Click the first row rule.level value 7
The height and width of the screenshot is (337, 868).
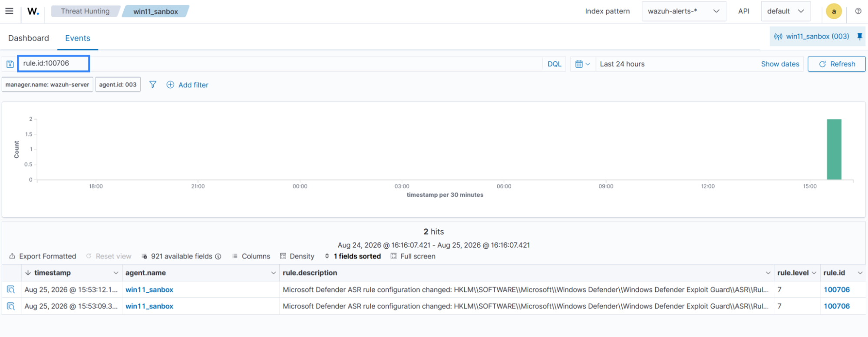pos(779,290)
